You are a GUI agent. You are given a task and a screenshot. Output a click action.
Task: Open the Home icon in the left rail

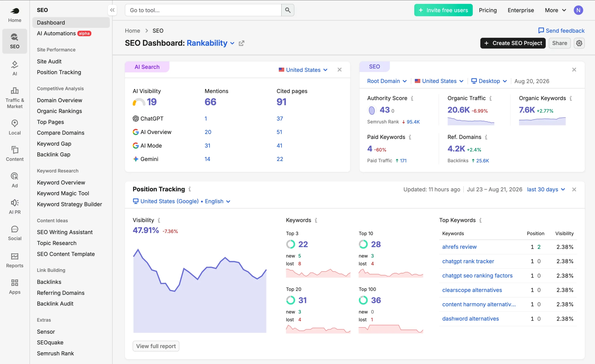(15, 15)
